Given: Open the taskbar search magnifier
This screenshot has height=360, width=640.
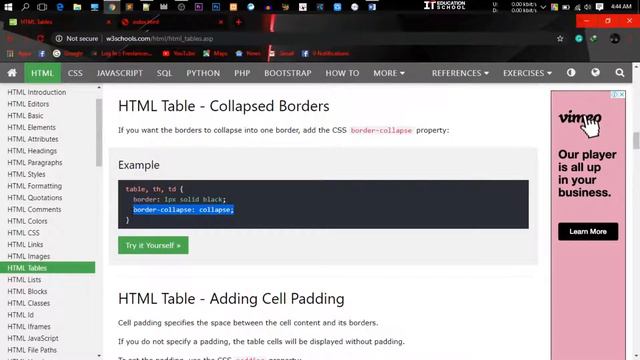Looking at the screenshot, I should [25, 7].
